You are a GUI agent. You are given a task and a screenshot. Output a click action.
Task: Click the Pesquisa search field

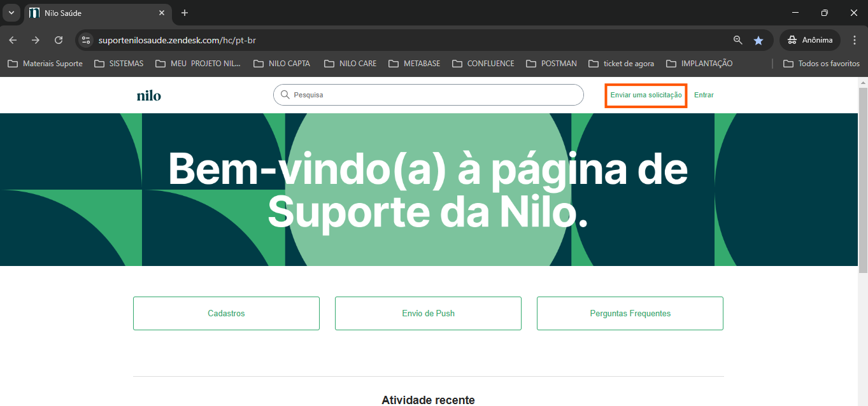tap(429, 95)
